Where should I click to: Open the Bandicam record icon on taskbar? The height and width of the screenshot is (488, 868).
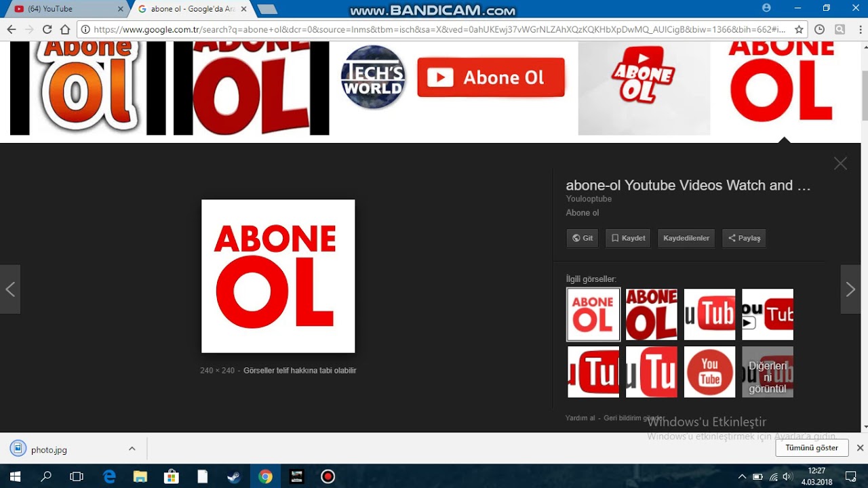(x=328, y=476)
